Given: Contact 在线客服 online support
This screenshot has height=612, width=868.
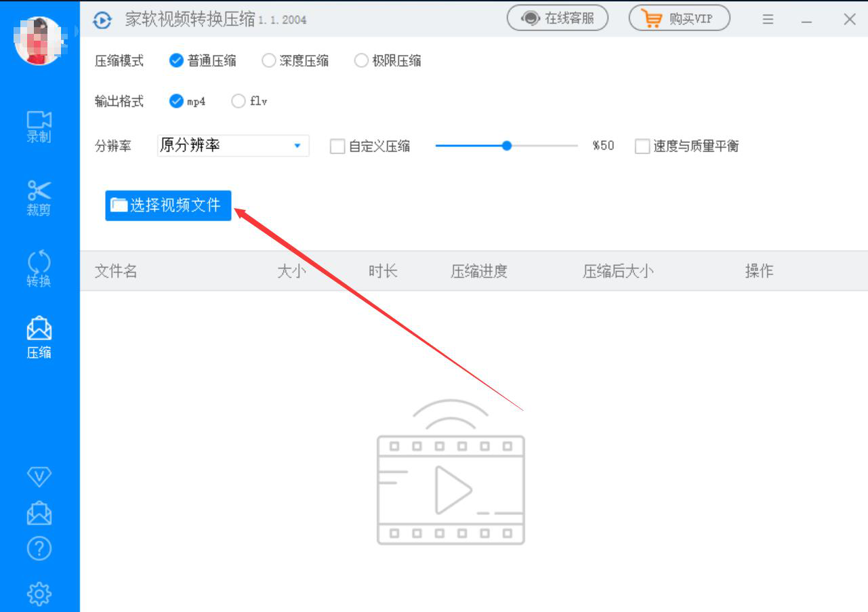Looking at the screenshot, I should 558,18.
